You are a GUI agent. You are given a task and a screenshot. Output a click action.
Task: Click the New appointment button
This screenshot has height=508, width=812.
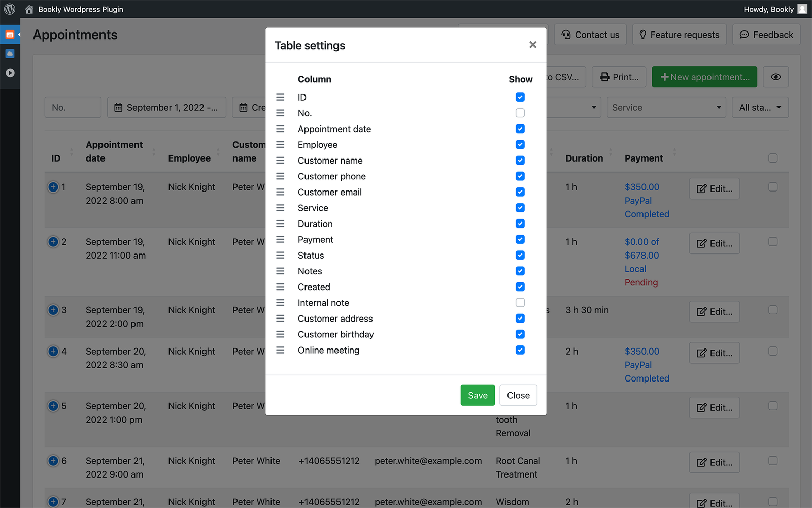pyautogui.click(x=704, y=77)
